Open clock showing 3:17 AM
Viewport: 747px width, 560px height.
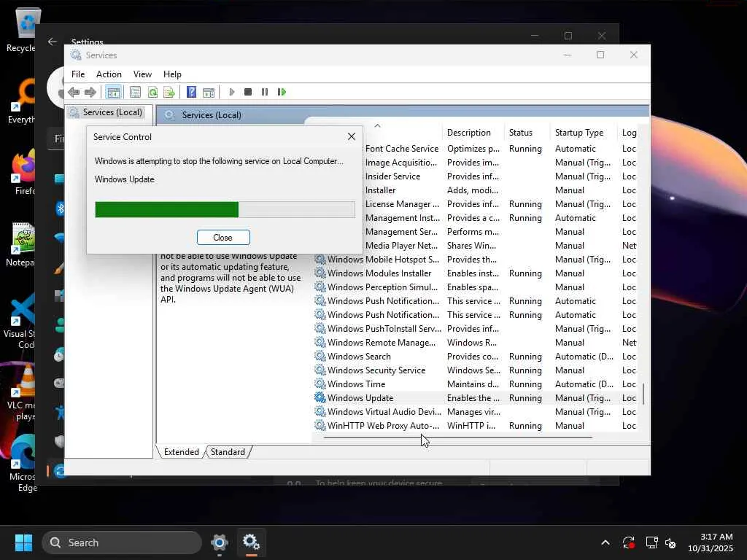click(711, 542)
